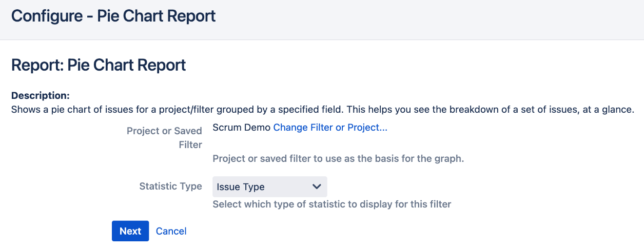
Task: Open the Change Filter or Project link
Action: pyautogui.click(x=330, y=128)
